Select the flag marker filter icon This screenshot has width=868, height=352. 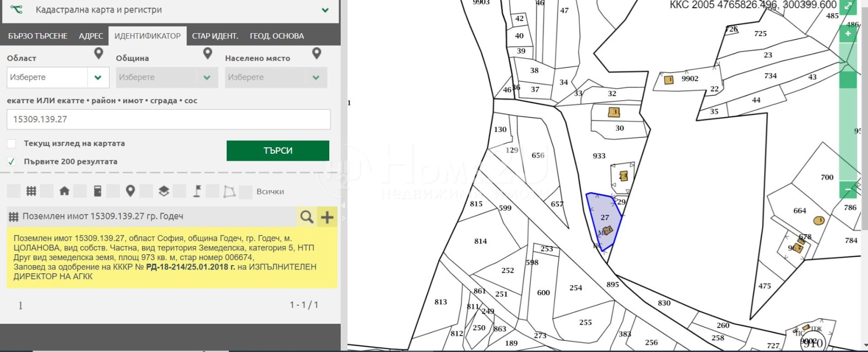point(197,191)
